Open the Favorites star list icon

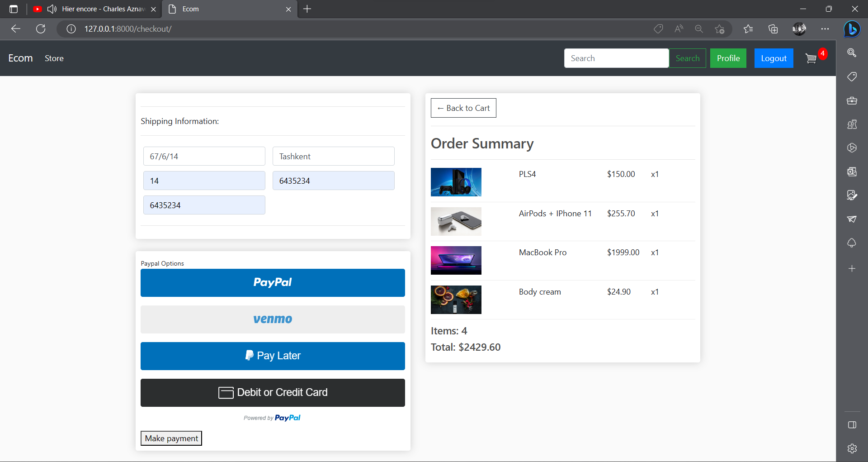coord(749,29)
